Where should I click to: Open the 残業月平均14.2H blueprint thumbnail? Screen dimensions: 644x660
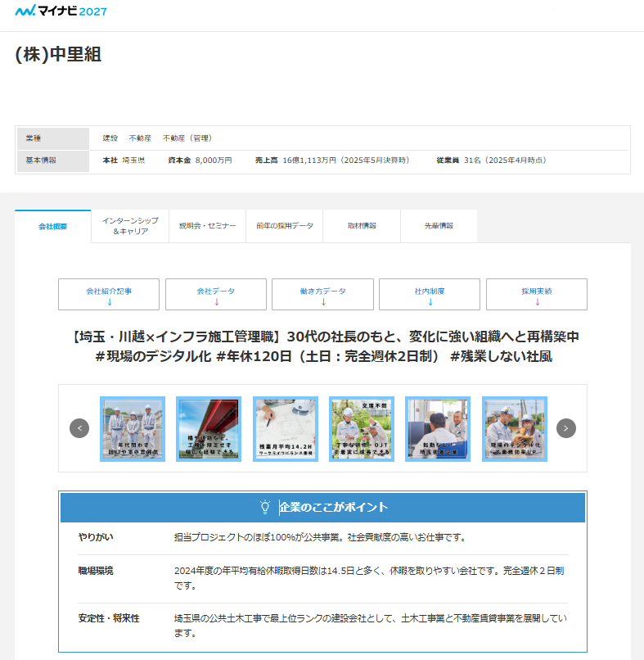click(285, 429)
